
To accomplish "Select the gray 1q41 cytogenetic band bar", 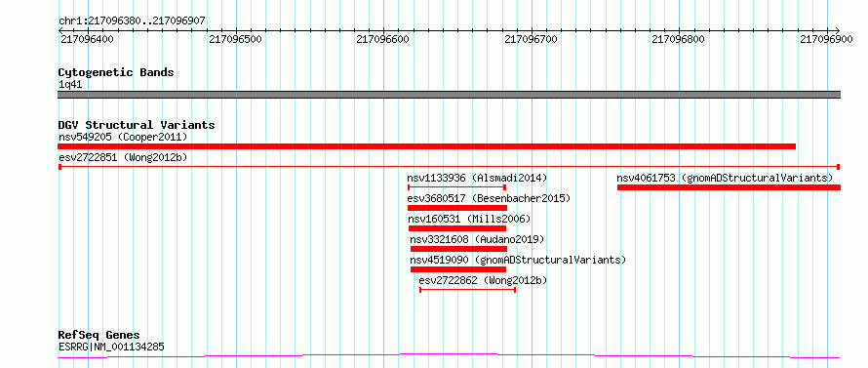I will pos(450,95).
